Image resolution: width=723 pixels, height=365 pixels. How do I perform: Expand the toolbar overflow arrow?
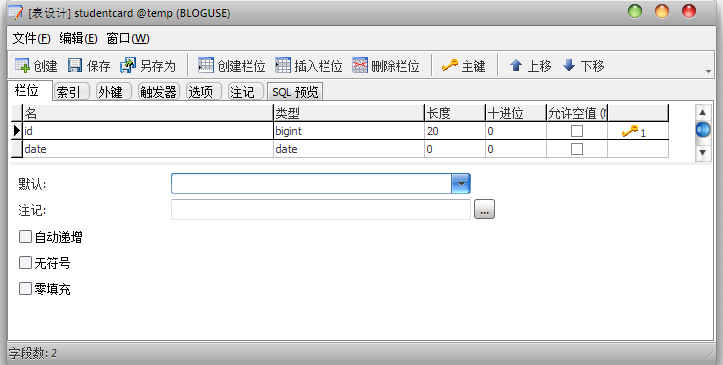pyautogui.click(x=708, y=71)
